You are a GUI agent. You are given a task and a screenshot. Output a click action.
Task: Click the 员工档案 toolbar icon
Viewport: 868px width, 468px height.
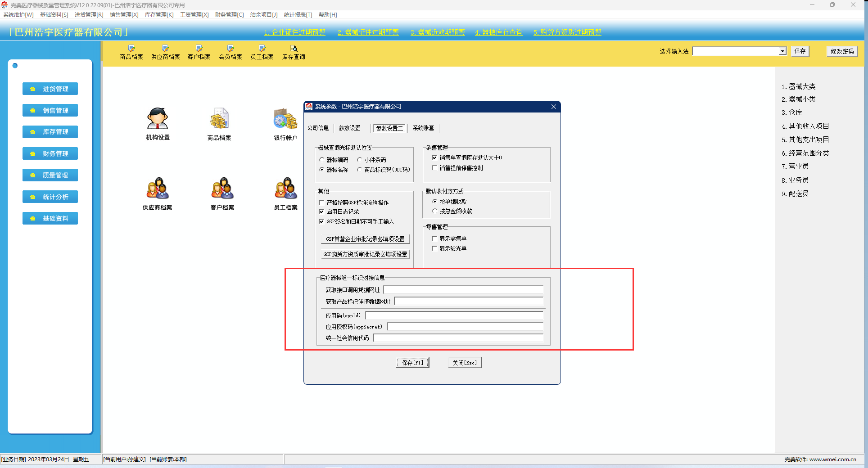(262, 52)
